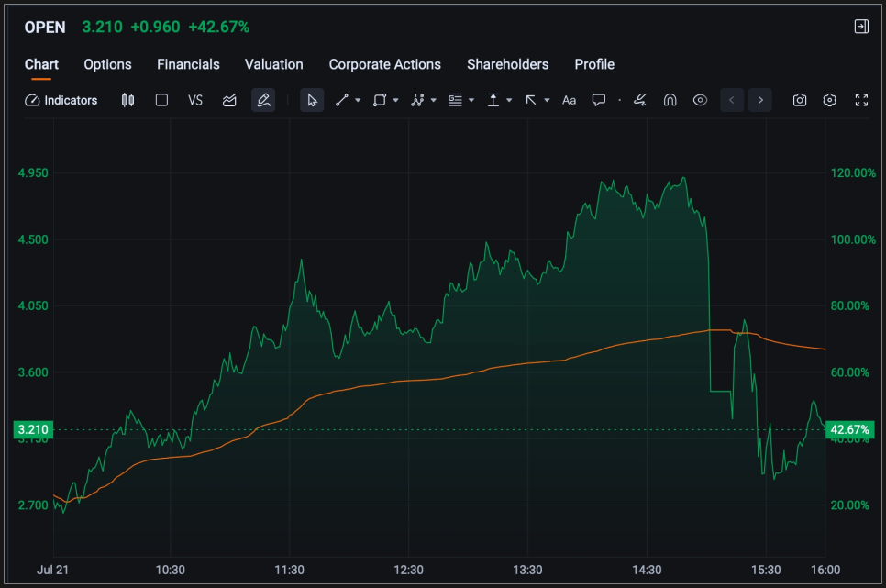Take a chart snapshot with camera icon
Viewport: 886px width, 588px height.
click(800, 100)
